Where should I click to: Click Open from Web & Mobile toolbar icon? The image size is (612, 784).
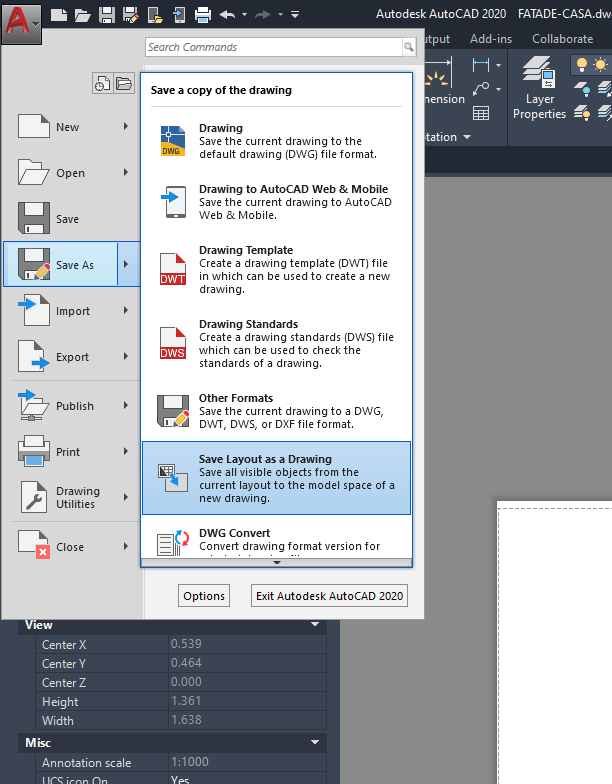155,15
